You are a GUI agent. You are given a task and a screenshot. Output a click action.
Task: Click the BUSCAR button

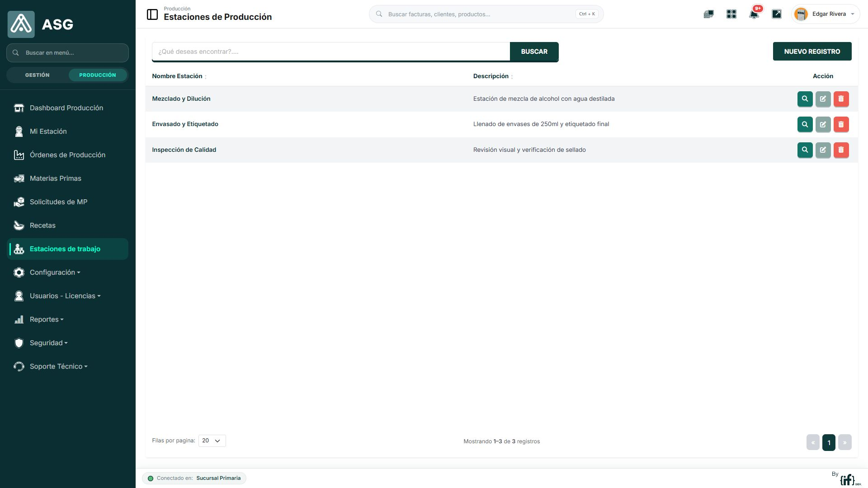tap(534, 52)
